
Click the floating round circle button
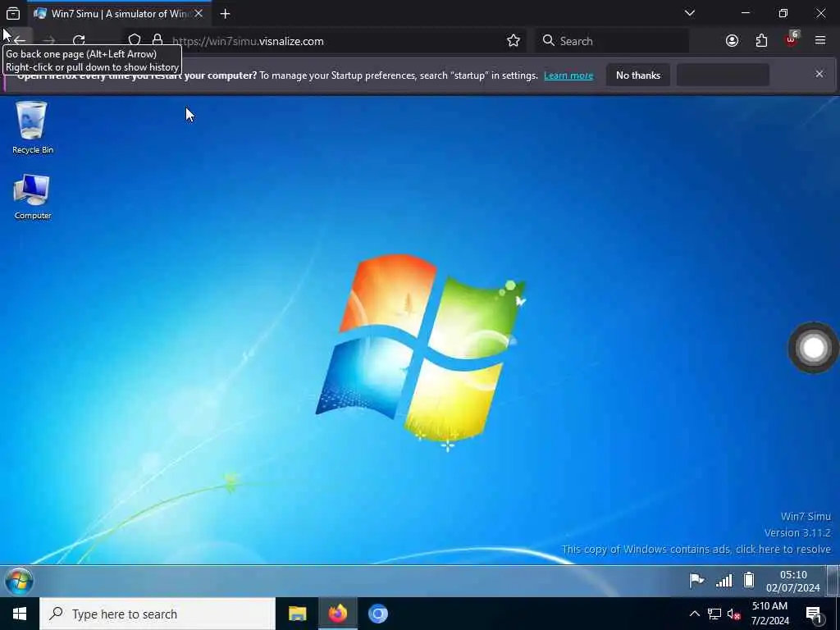[x=813, y=348]
